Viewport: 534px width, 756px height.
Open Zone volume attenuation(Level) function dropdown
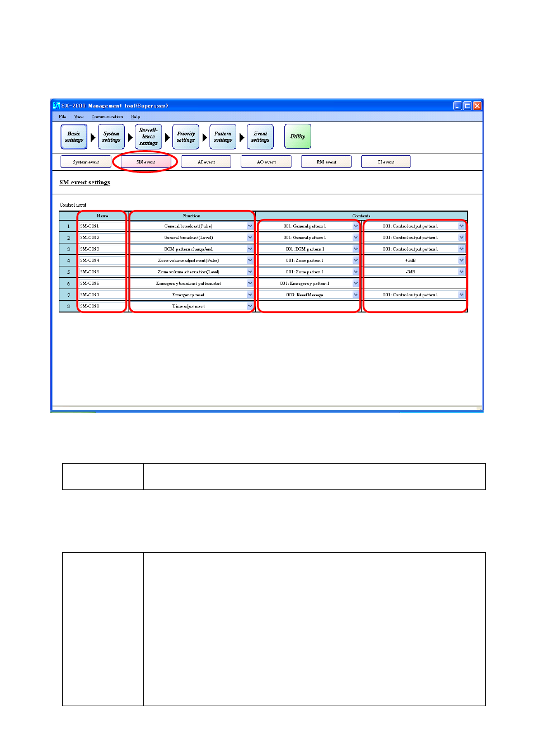point(250,272)
